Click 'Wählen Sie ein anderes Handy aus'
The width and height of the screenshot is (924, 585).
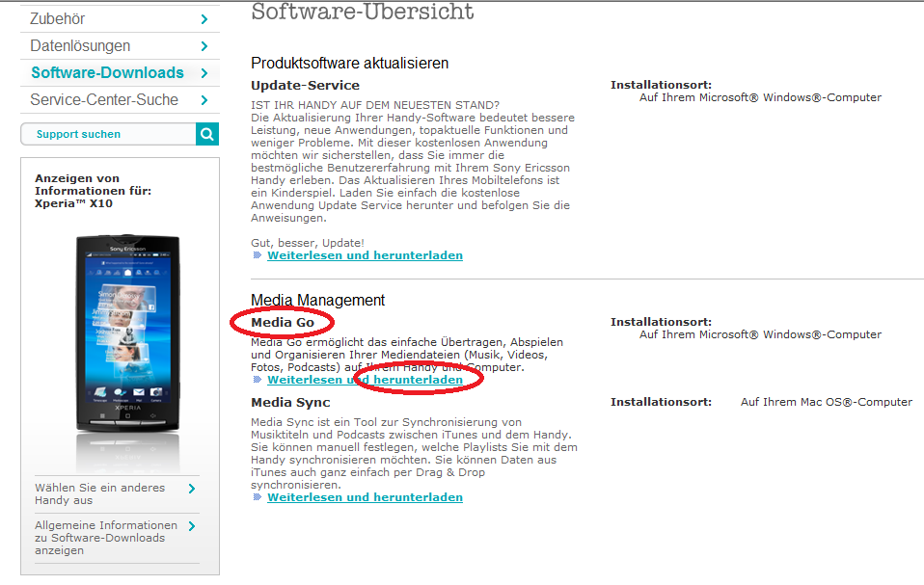pyautogui.click(x=99, y=493)
